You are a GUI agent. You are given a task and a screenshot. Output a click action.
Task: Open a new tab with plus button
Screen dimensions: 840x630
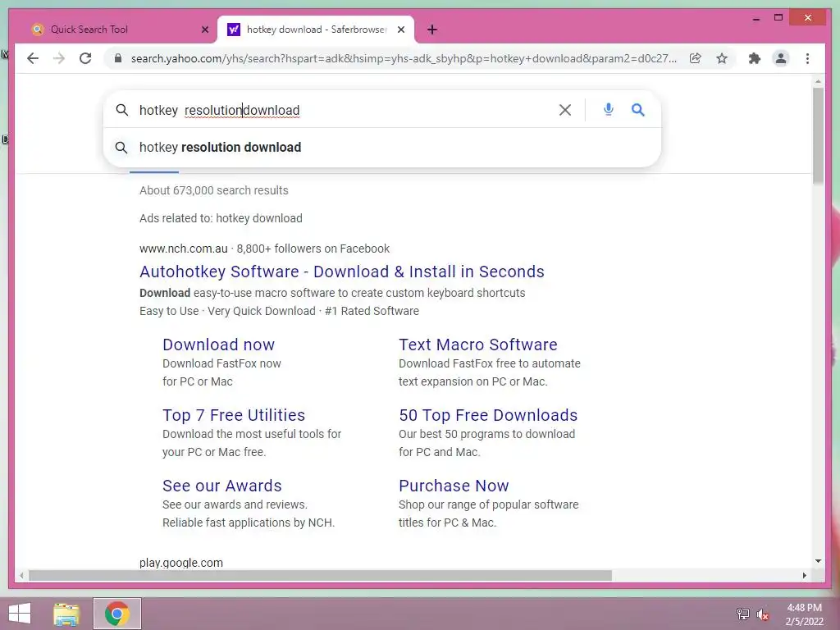point(432,30)
